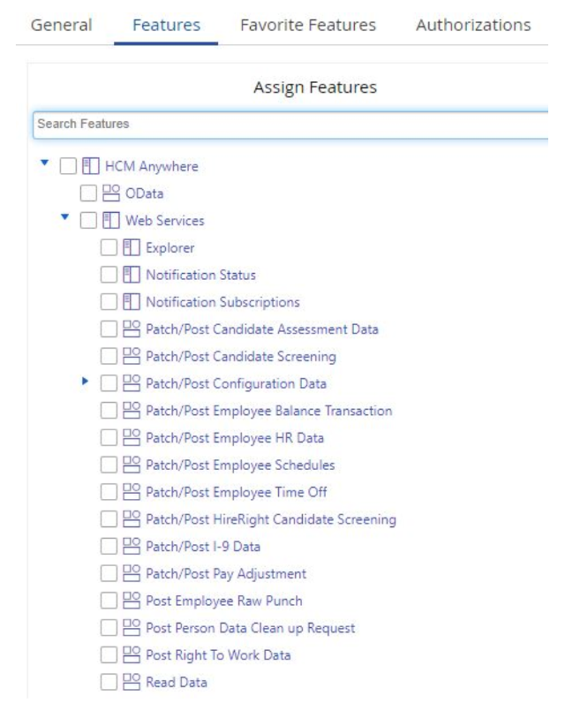Collapse the HCM Anywhere tree node
Screen dimensions: 588x711
44,164
